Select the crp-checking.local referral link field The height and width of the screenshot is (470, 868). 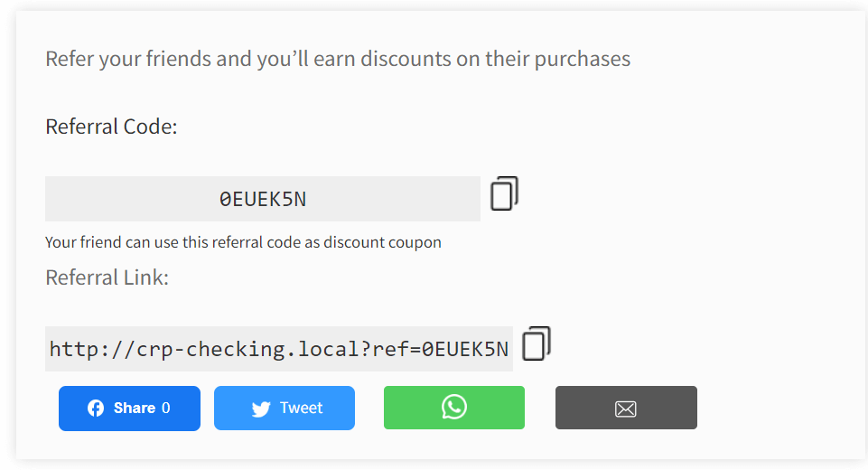click(x=279, y=349)
